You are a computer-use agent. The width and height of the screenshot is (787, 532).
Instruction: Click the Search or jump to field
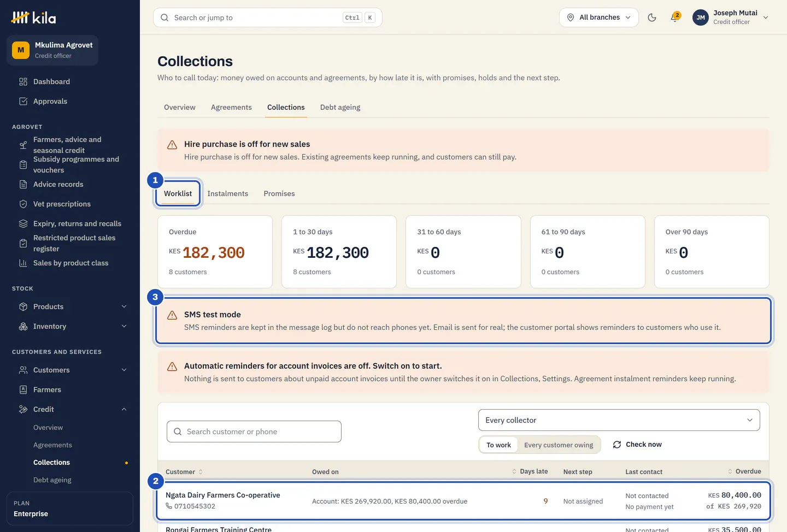(268, 17)
